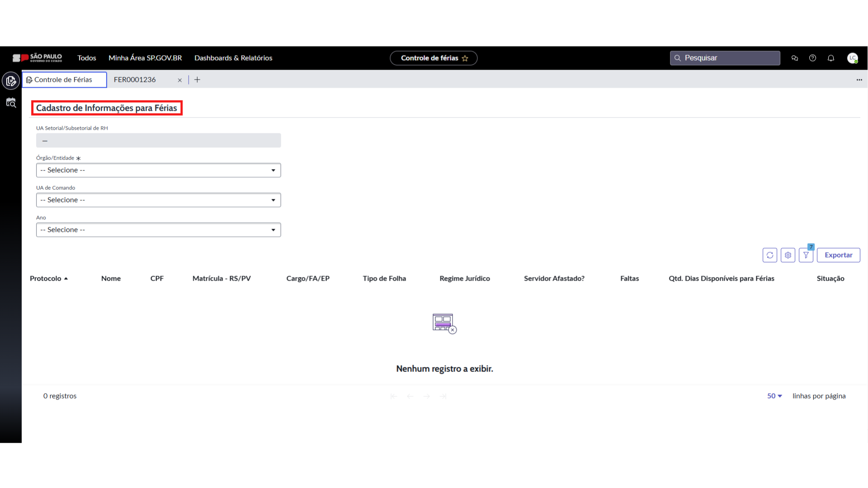Image resolution: width=868 pixels, height=488 pixels.
Task: Open the filter funnel icon
Action: pyautogui.click(x=806, y=255)
